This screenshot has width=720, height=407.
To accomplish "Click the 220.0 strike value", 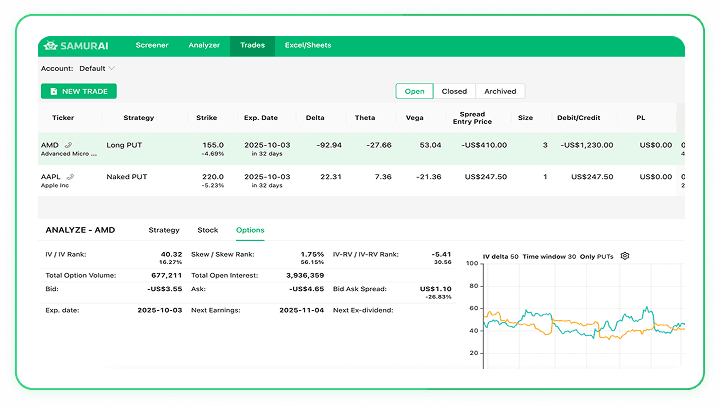I will point(213,177).
